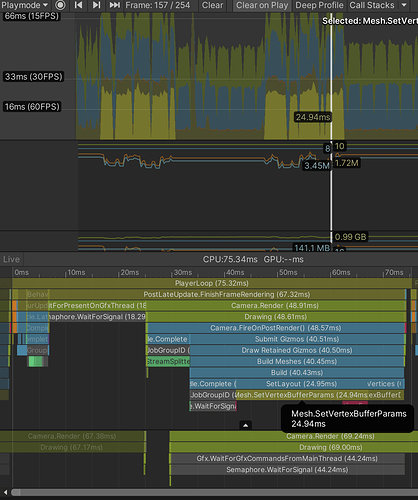Select Mesh.SetVertexBufferParams (24.94ms) sample
418x500 pixels.
tap(302, 395)
